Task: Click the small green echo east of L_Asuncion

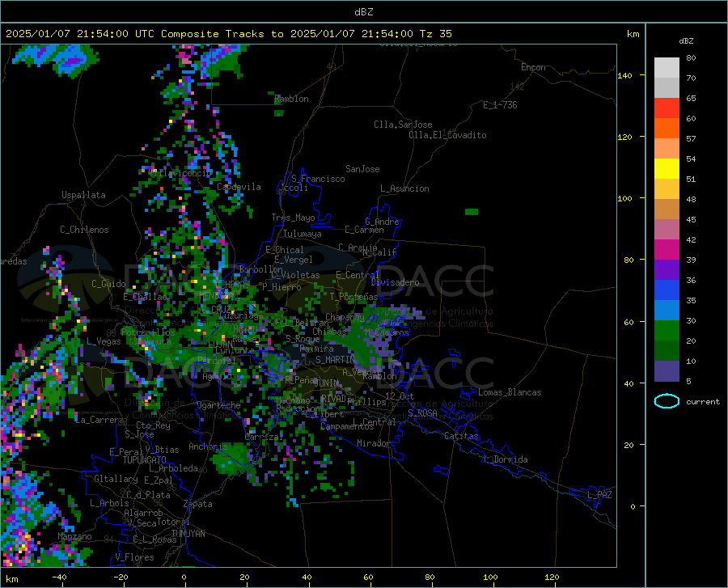Action: click(472, 212)
